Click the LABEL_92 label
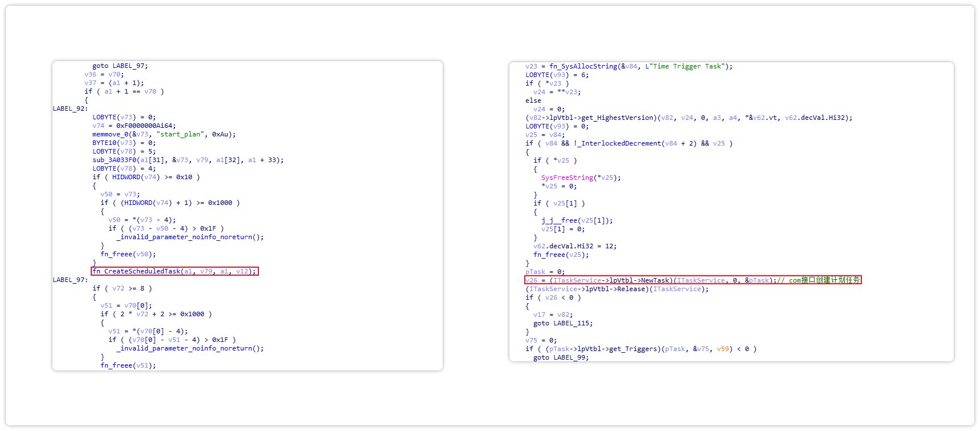The image size is (980, 431). pos(70,108)
